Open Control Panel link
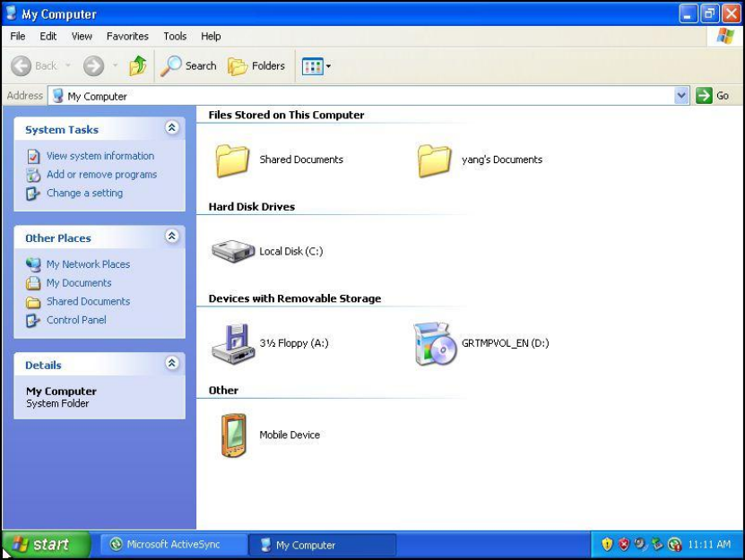The image size is (745, 560). (x=76, y=320)
